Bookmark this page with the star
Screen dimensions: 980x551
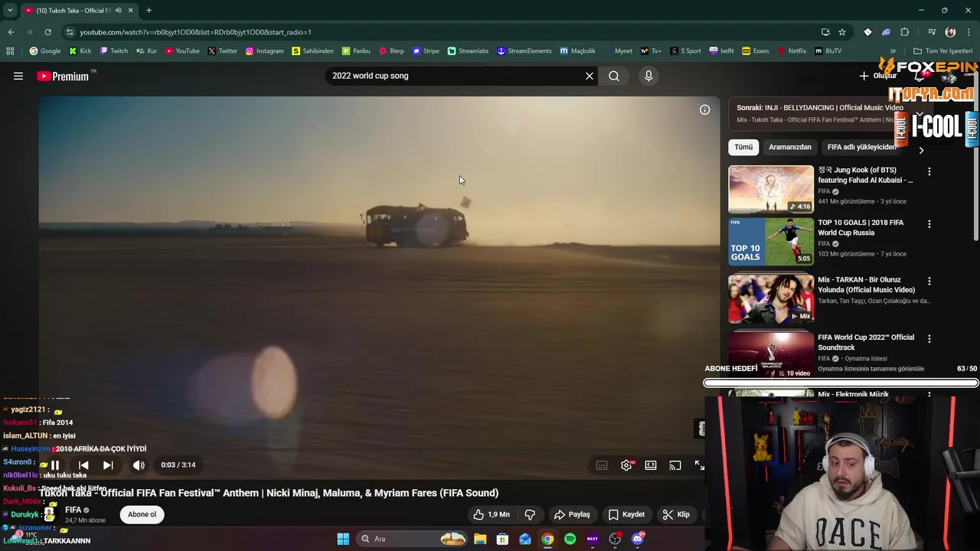coord(842,32)
